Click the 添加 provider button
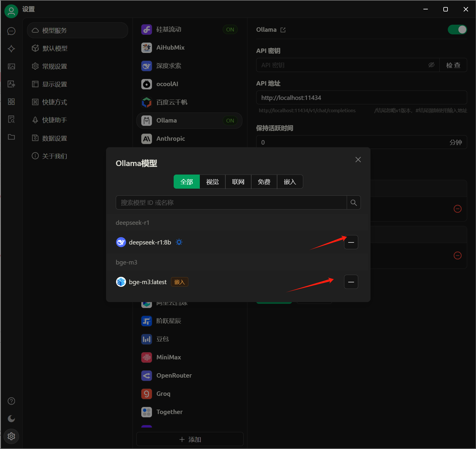476x449 pixels. click(x=190, y=439)
